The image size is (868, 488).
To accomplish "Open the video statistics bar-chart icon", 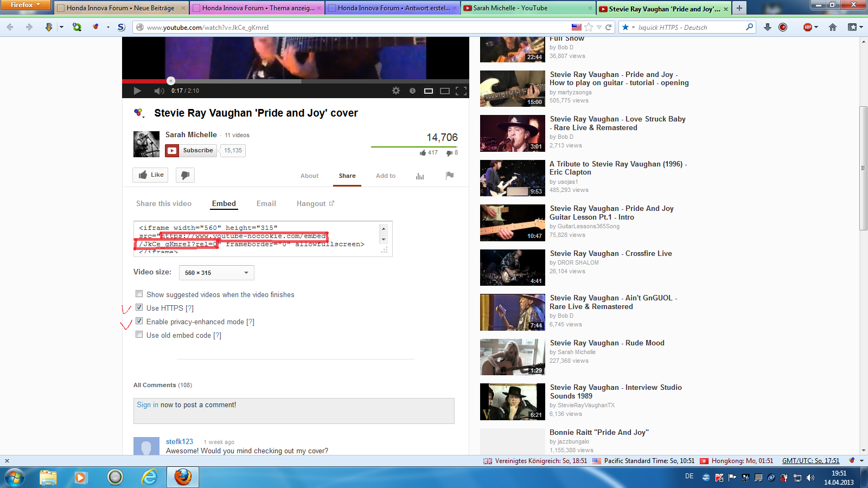I will point(420,176).
